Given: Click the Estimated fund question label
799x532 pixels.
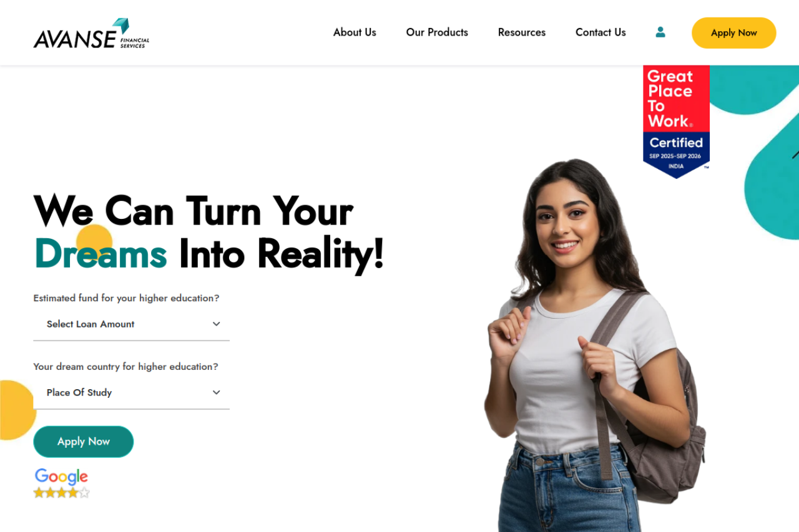Looking at the screenshot, I should pyautogui.click(x=126, y=298).
